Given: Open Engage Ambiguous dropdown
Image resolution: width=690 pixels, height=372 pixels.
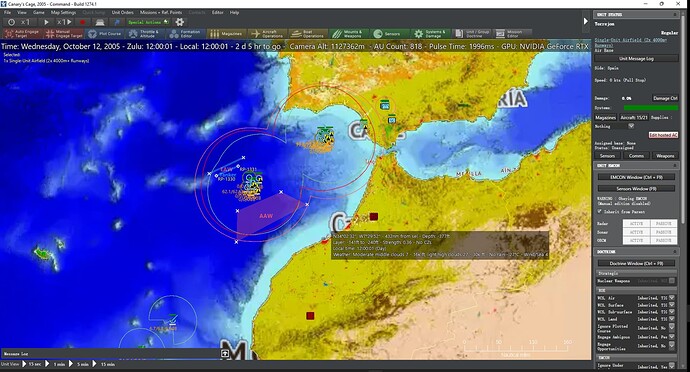Looking at the screenshot, I should pos(672,337).
